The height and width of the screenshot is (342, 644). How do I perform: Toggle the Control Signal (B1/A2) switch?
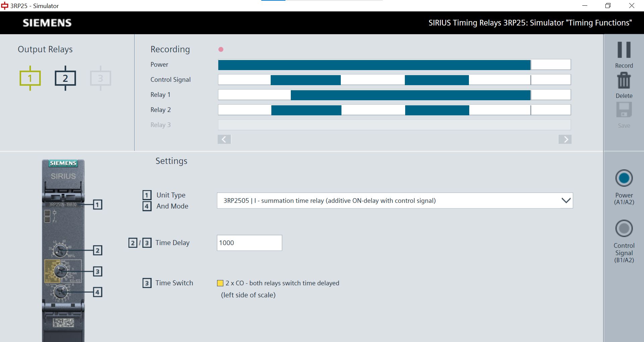click(x=624, y=229)
